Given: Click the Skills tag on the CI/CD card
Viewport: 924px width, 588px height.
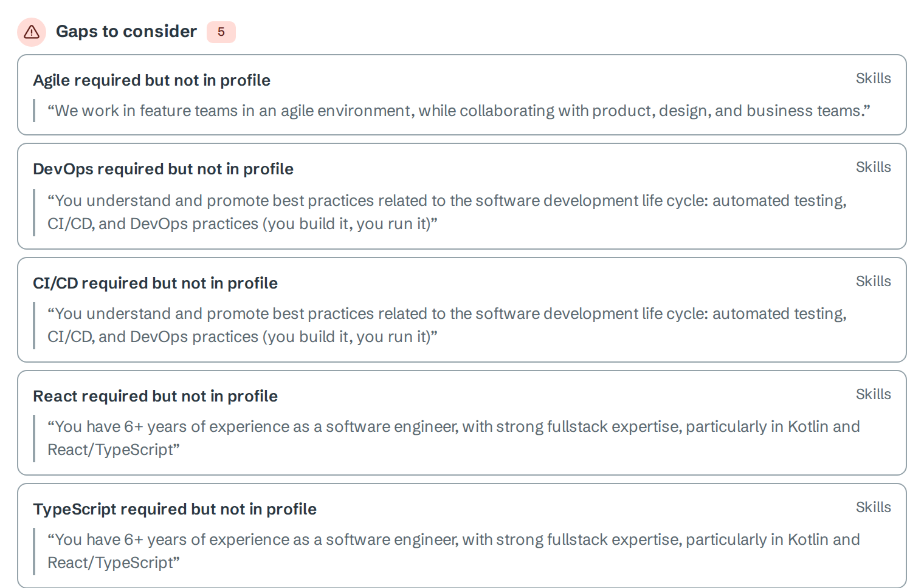Looking at the screenshot, I should 874,281.
